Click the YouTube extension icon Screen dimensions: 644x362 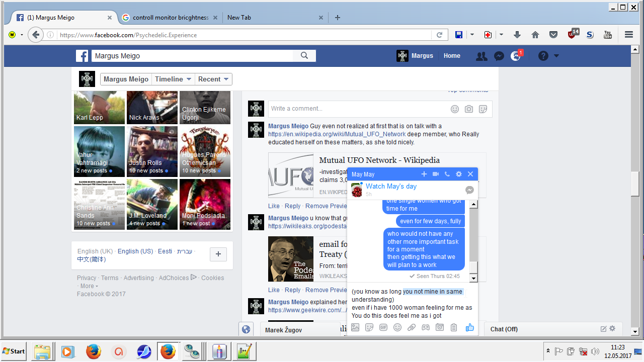pos(608,35)
